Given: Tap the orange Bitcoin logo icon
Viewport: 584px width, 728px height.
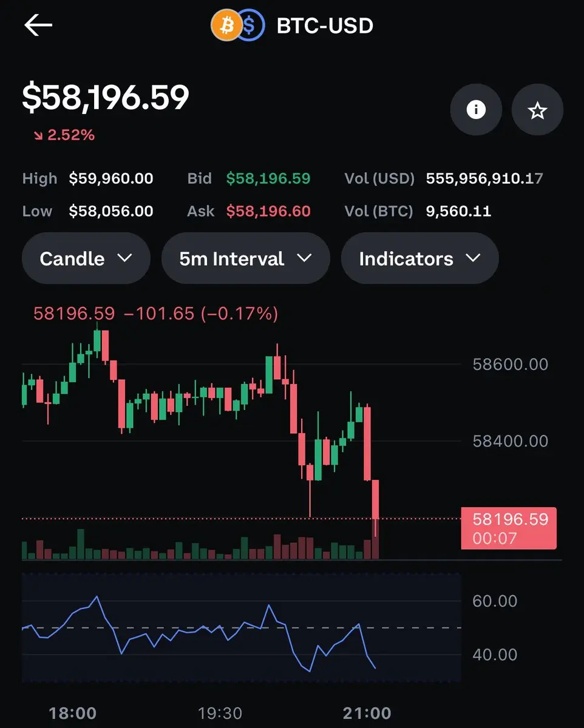Looking at the screenshot, I should pos(225,25).
